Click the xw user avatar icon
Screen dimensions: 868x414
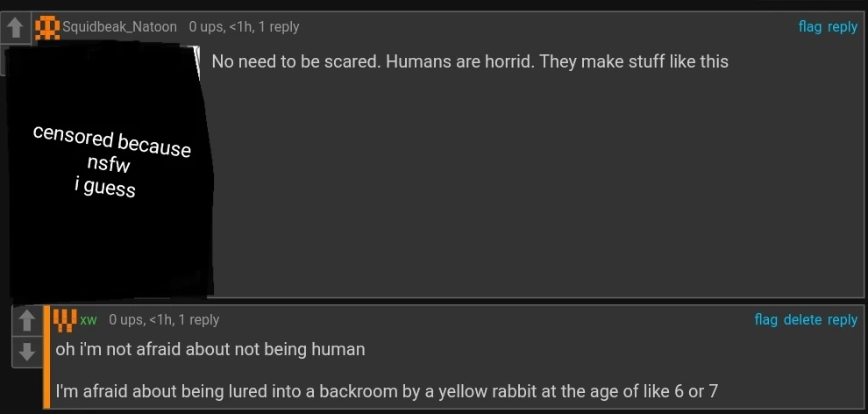pyautogui.click(x=65, y=320)
